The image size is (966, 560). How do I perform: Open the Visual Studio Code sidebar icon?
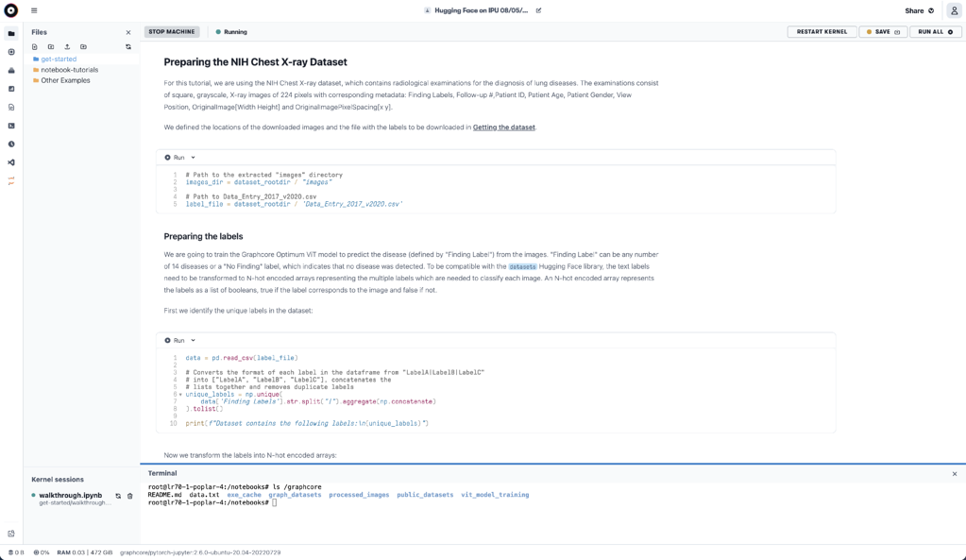[11, 162]
